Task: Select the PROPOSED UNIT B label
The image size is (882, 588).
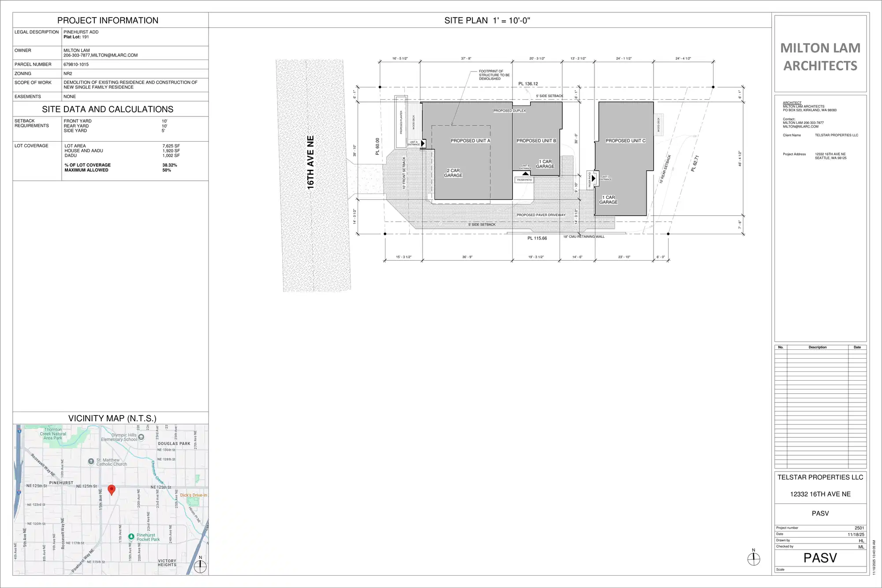Action: [536, 141]
